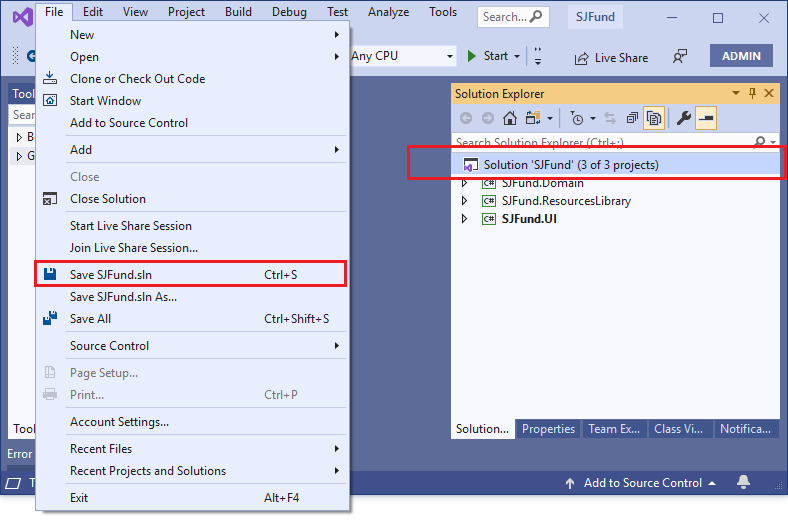Open the Debug menu
This screenshot has height=526, width=788.
(289, 12)
